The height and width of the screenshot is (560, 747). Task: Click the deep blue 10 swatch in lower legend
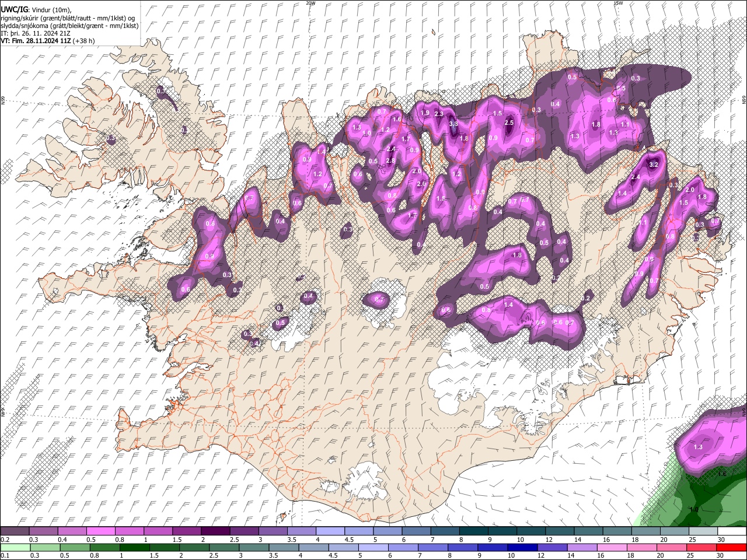click(522, 547)
